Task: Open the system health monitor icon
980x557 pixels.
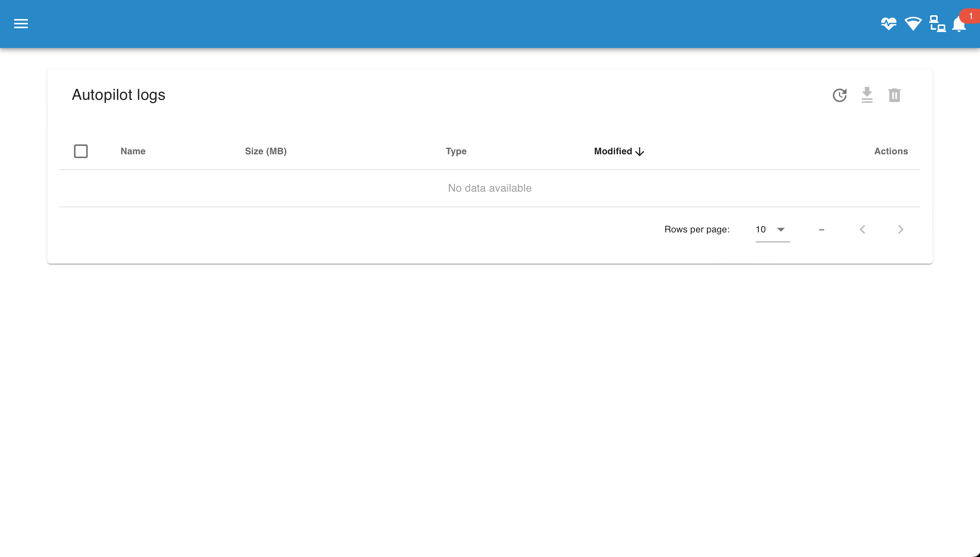Action: click(888, 24)
